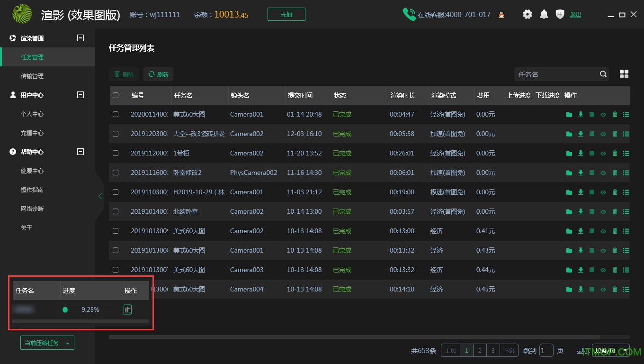
Task: Go to page 2 of the task list
Action: [480, 351]
